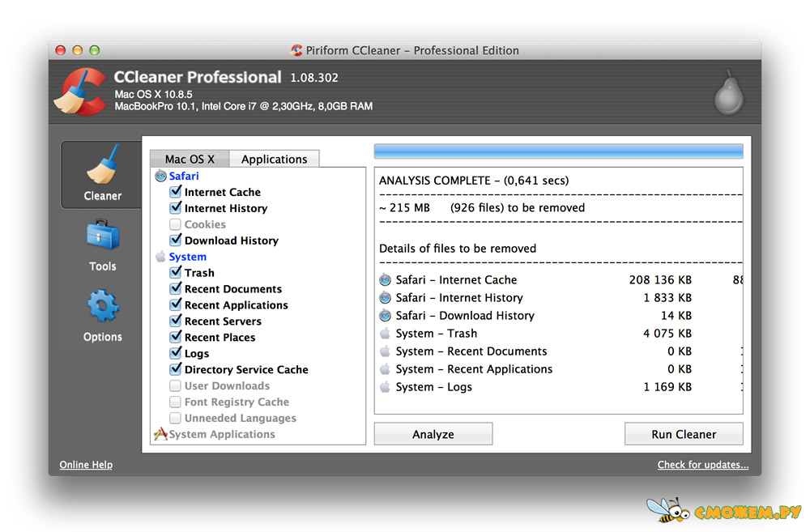This screenshot has height=532, width=810.
Task: Click Safari icon on Internet History result
Action: (x=385, y=297)
